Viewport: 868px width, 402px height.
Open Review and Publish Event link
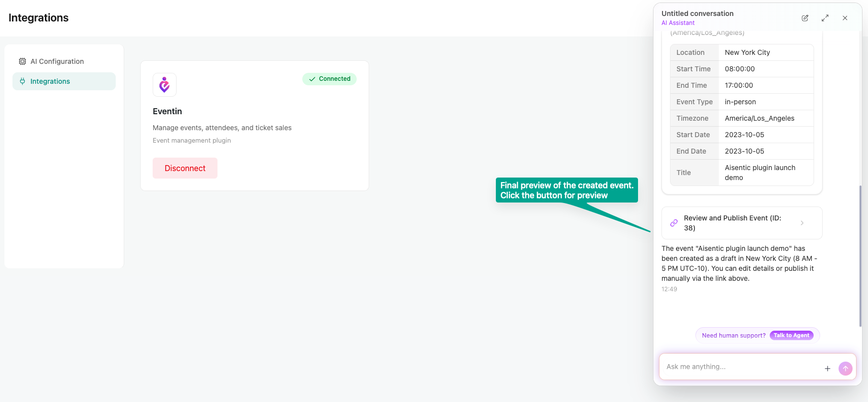point(732,223)
